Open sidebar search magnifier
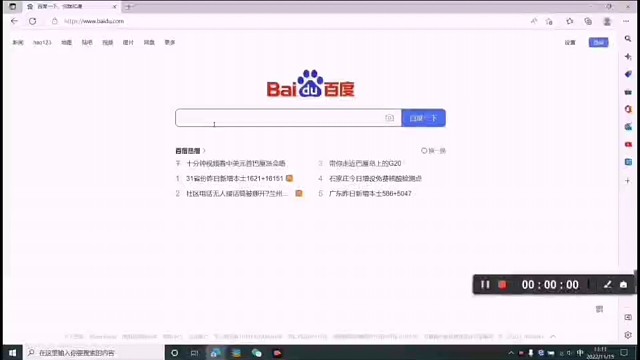Image resolution: width=640 pixels, height=360 pixels. [628, 39]
